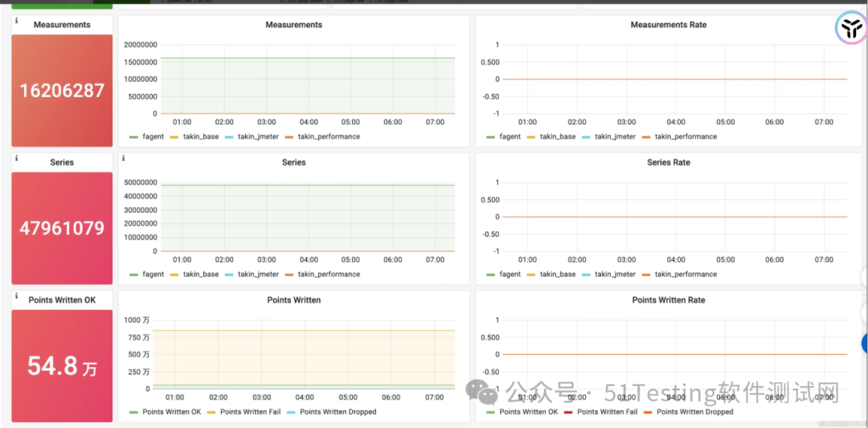
Task: Click the green fagent line in Measurements graph
Action: coord(308,58)
